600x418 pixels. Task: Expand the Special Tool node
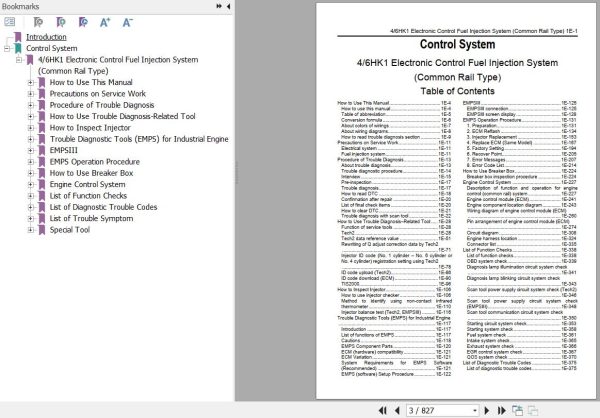(31, 230)
